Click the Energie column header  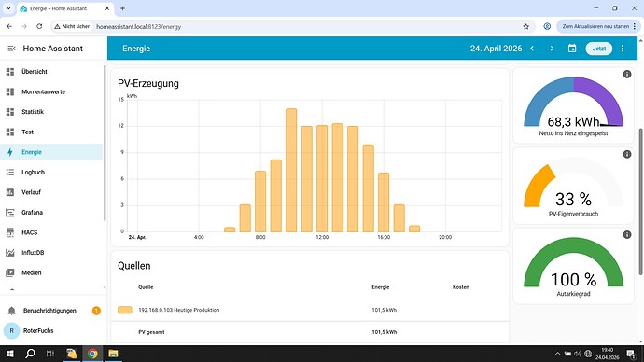[x=380, y=287]
